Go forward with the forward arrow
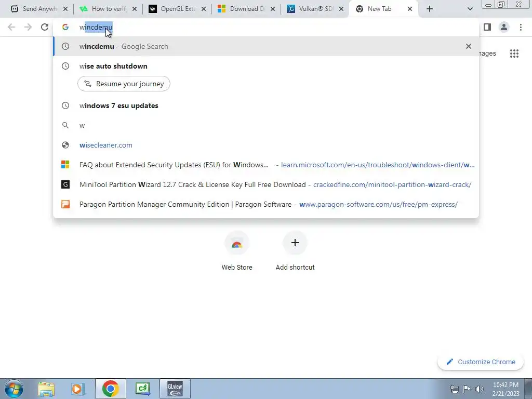 tap(28, 27)
